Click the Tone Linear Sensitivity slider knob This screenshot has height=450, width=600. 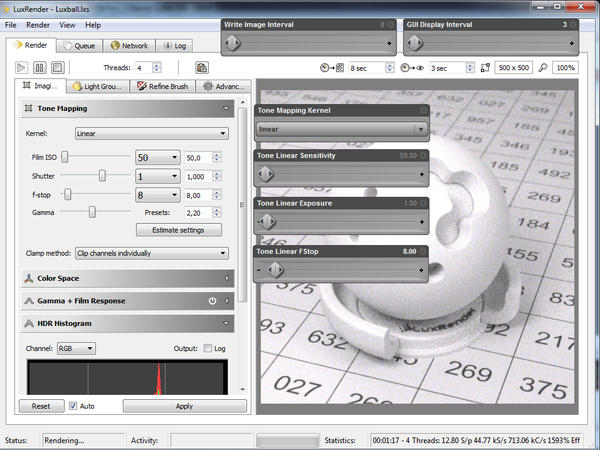(266, 174)
